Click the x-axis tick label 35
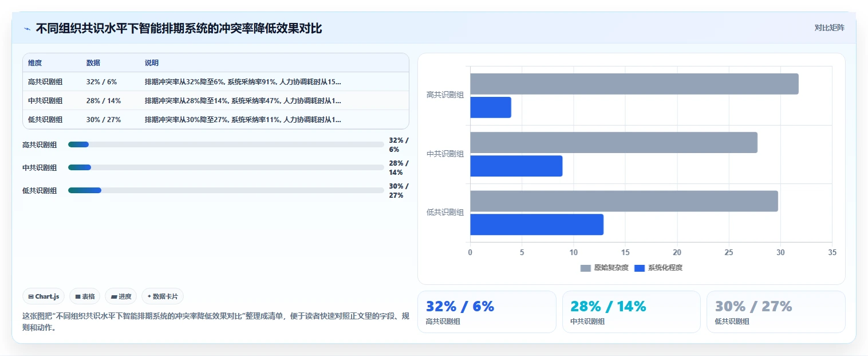 (x=832, y=252)
